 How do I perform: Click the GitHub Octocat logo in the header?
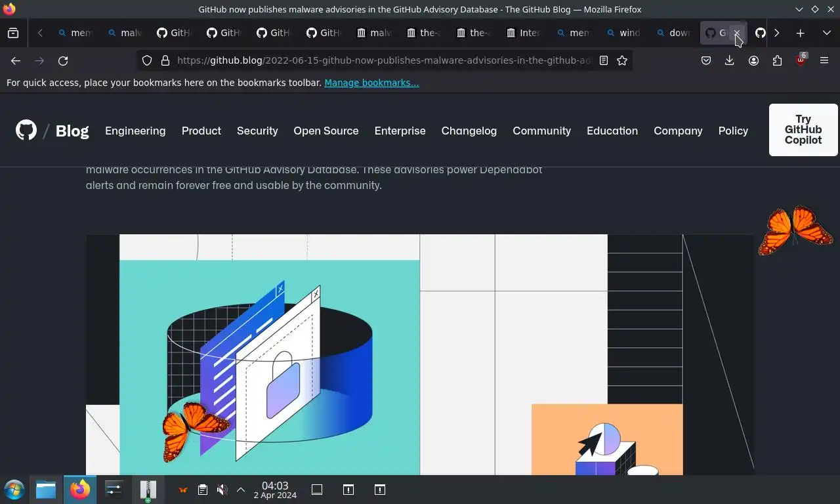[x=26, y=130]
